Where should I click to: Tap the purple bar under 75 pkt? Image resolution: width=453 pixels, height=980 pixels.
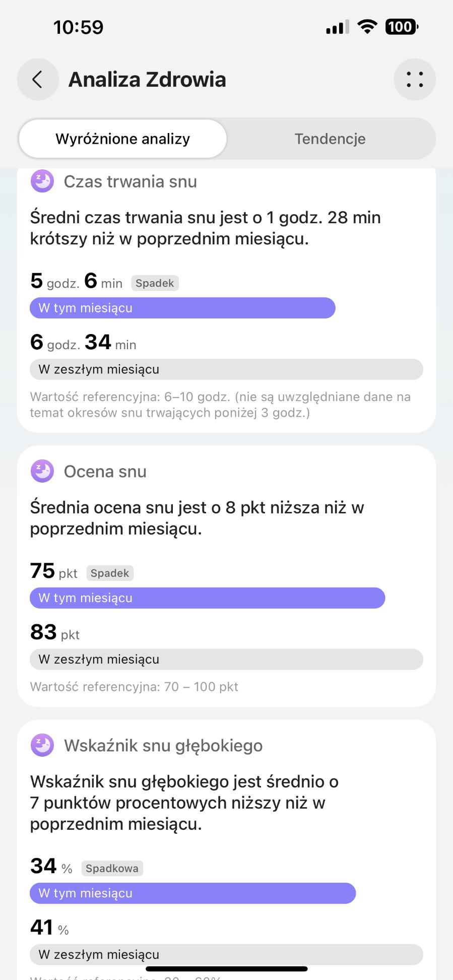point(207,598)
